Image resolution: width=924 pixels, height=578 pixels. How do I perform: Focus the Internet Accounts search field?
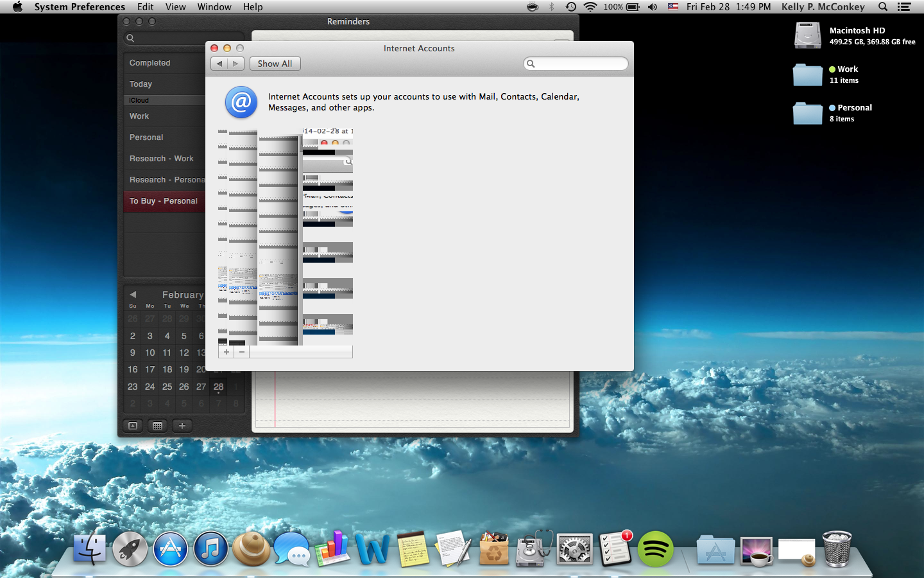click(576, 64)
